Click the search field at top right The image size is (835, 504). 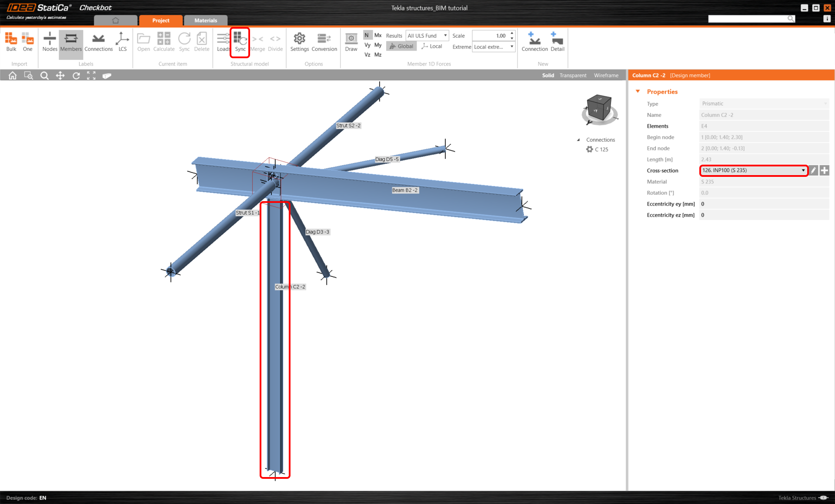click(x=750, y=19)
